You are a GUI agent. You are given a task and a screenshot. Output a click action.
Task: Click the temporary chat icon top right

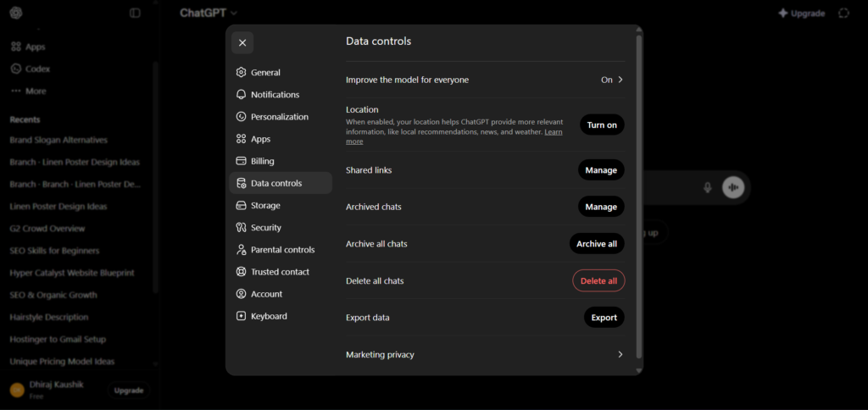tap(843, 14)
